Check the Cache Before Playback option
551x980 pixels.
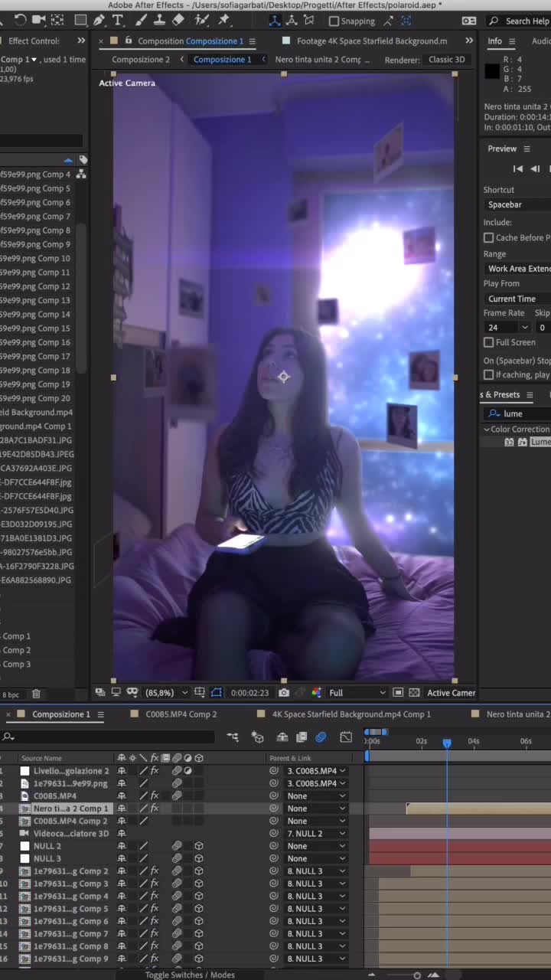click(488, 238)
